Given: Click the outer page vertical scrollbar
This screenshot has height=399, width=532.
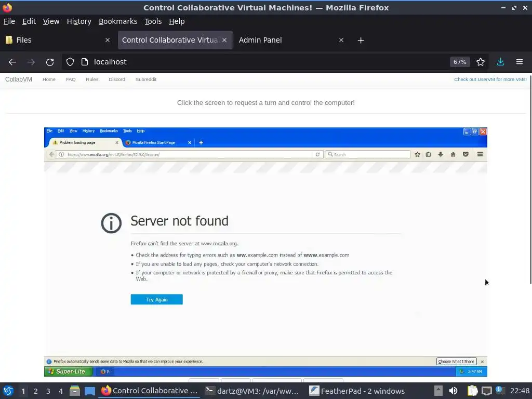Looking at the screenshot, I should point(530,179).
